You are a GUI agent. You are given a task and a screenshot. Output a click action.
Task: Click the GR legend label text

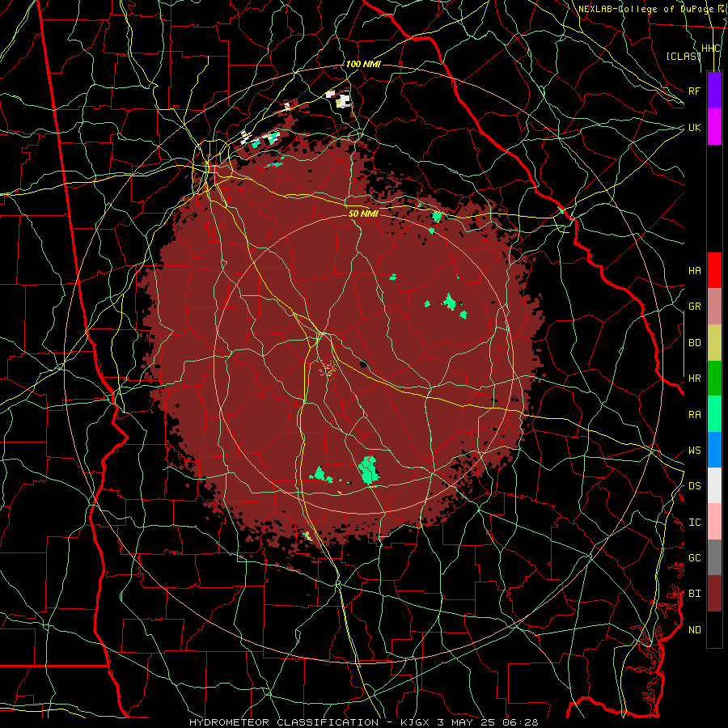coord(694,307)
